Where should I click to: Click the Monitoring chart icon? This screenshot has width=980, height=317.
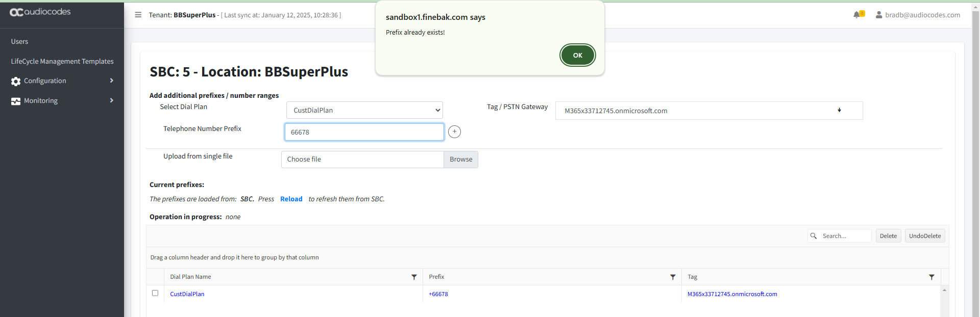16,101
